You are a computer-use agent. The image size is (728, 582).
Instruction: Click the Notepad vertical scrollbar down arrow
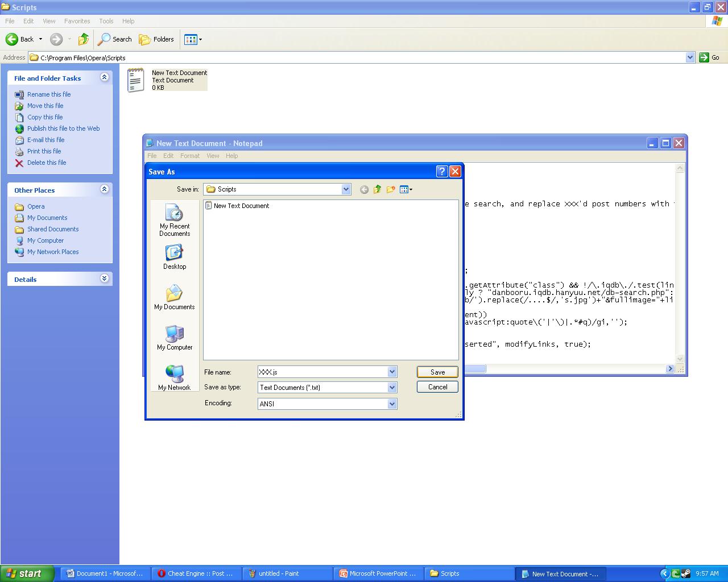click(x=680, y=359)
